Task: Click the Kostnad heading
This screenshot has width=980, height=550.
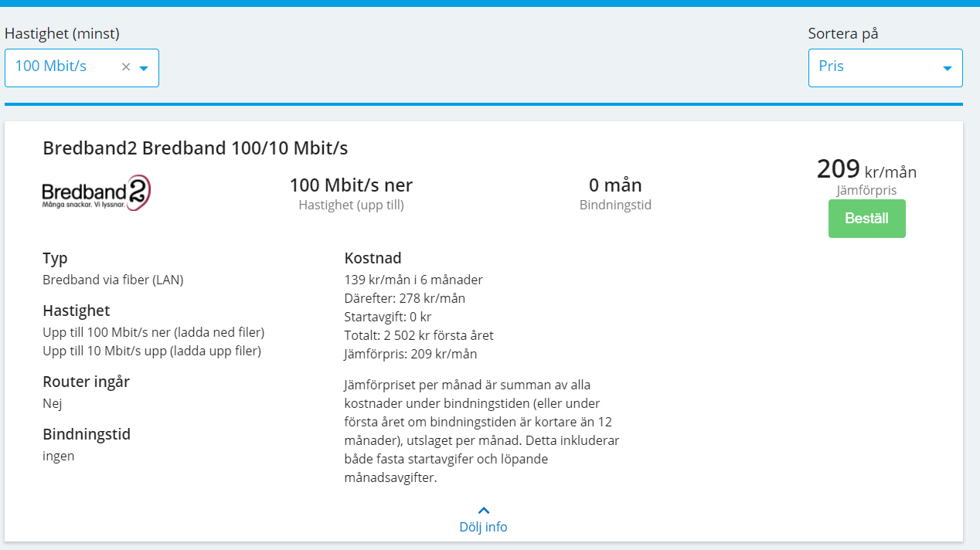Action: 373,259
